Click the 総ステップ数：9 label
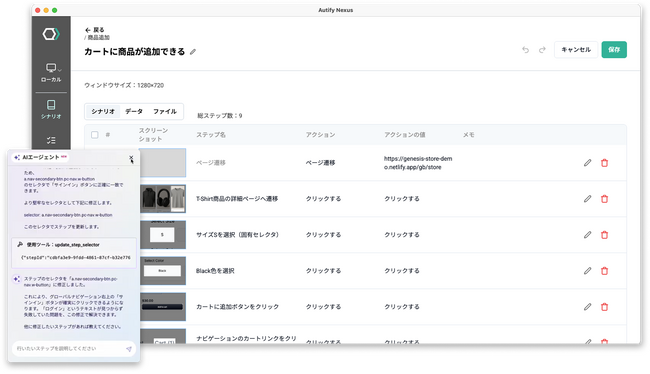 (x=220, y=116)
